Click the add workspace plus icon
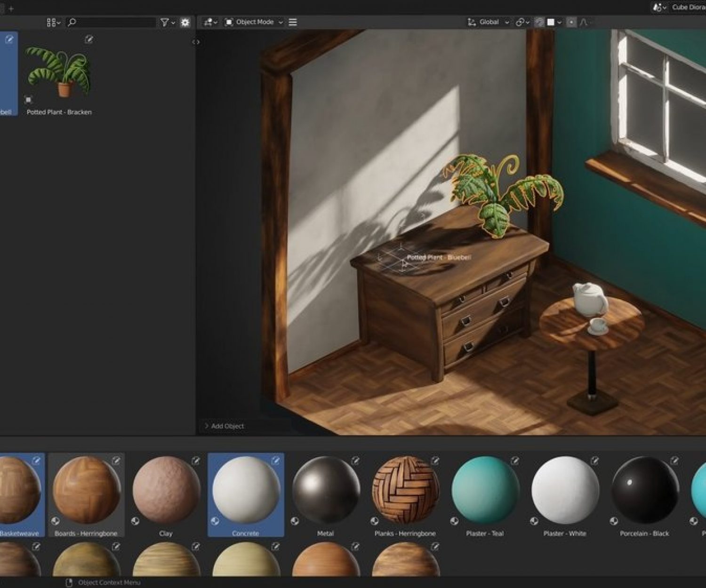Image resolution: width=706 pixels, height=588 pixels. (x=11, y=8)
